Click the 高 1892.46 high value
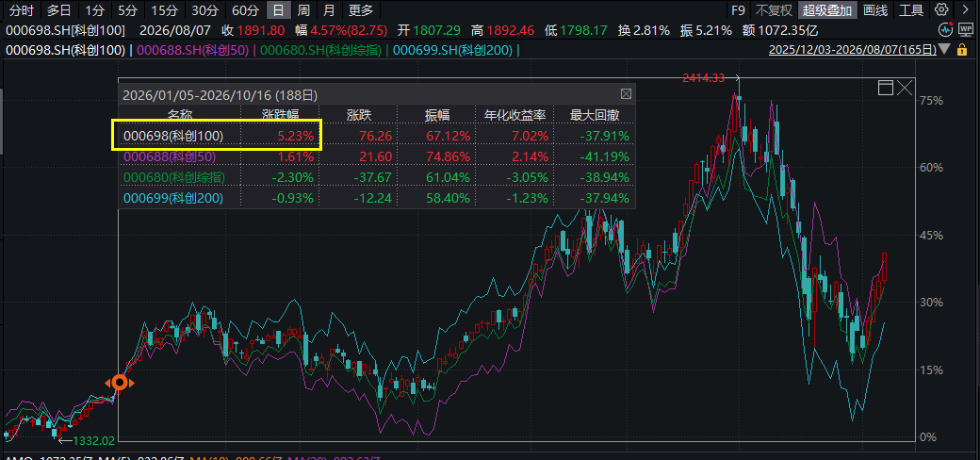This screenshot has height=460, width=980. click(503, 30)
